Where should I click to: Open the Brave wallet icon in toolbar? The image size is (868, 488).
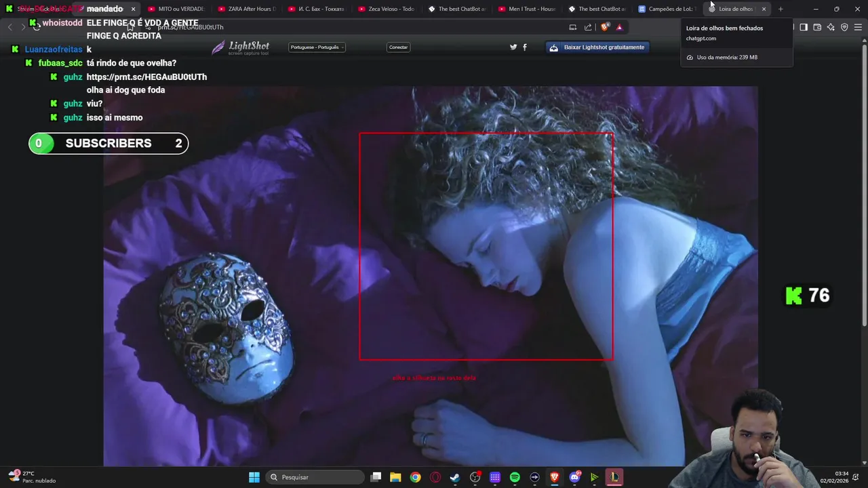click(x=817, y=27)
